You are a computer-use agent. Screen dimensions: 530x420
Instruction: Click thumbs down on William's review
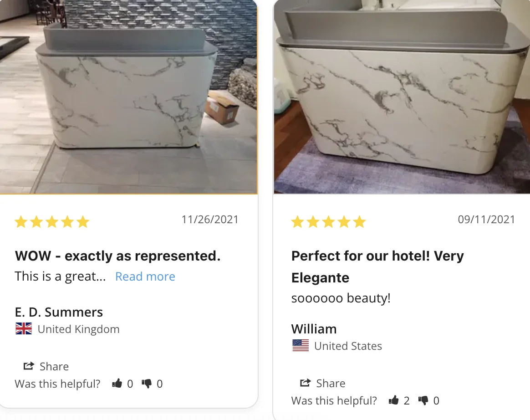tap(423, 400)
